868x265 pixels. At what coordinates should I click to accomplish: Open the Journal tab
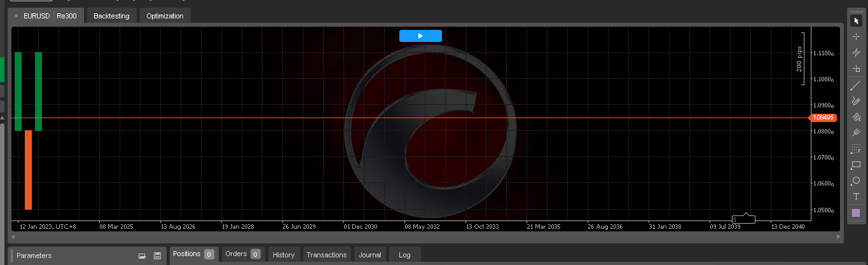(370, 255)
